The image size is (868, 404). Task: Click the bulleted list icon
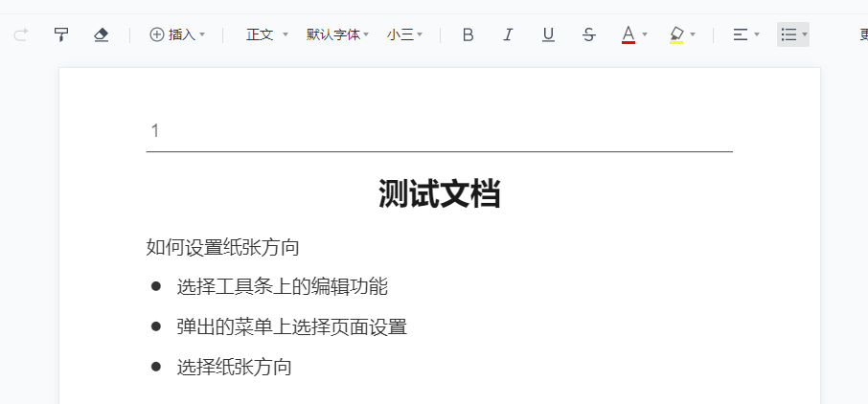[x=788, y=35]
